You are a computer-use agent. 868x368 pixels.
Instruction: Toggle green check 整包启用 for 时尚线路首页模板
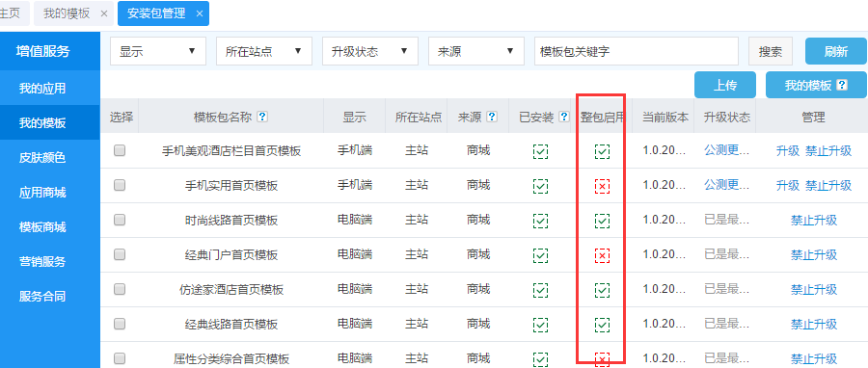click(x=602, y=221)
